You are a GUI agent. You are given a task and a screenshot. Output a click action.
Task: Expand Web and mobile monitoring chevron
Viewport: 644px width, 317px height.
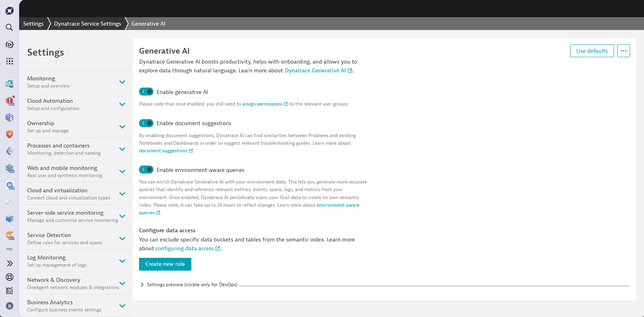[x=122, y=171]
